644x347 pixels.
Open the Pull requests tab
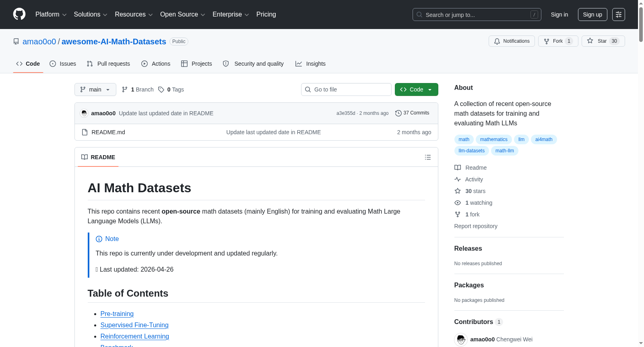click(x=108, y=64)
